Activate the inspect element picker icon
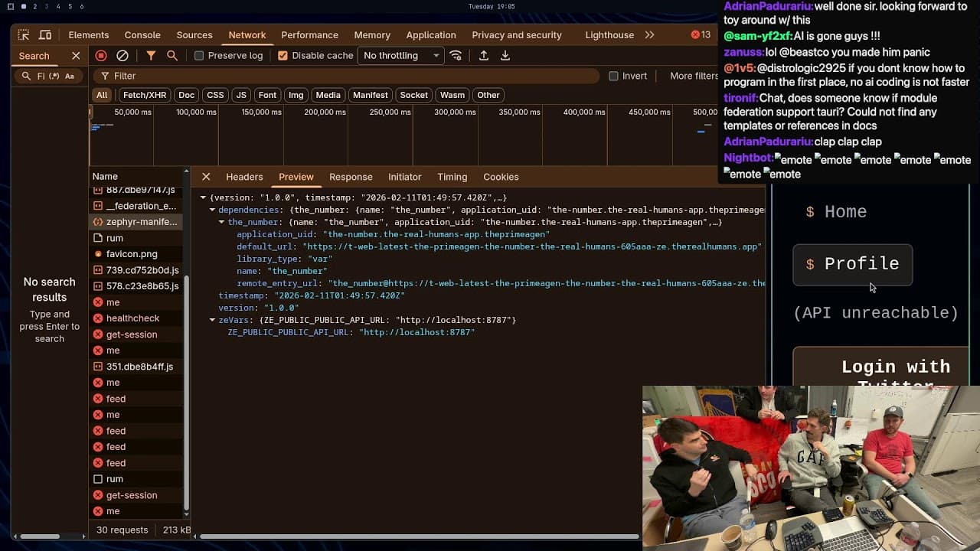The image size is (980, 551). click(24, 35)
